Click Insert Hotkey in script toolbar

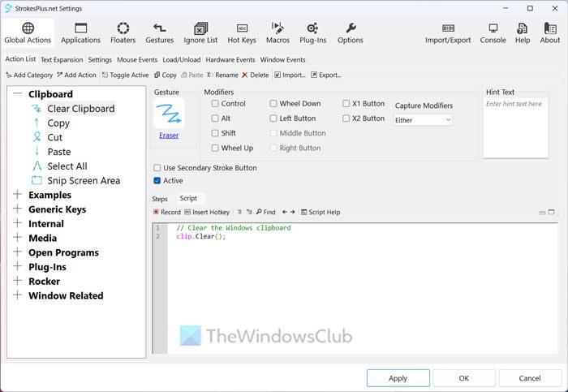coord(207,213)
